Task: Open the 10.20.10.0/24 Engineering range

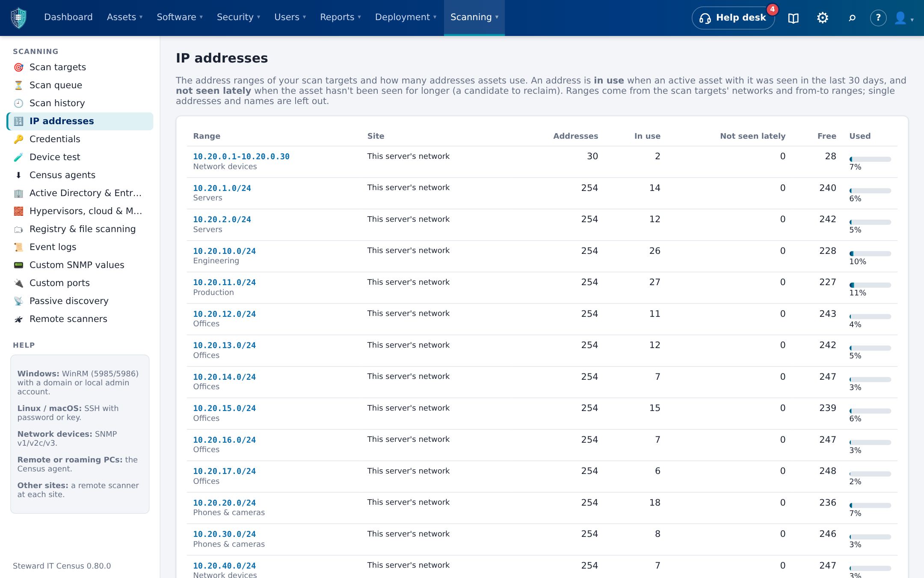Action: tap(225, 251)
